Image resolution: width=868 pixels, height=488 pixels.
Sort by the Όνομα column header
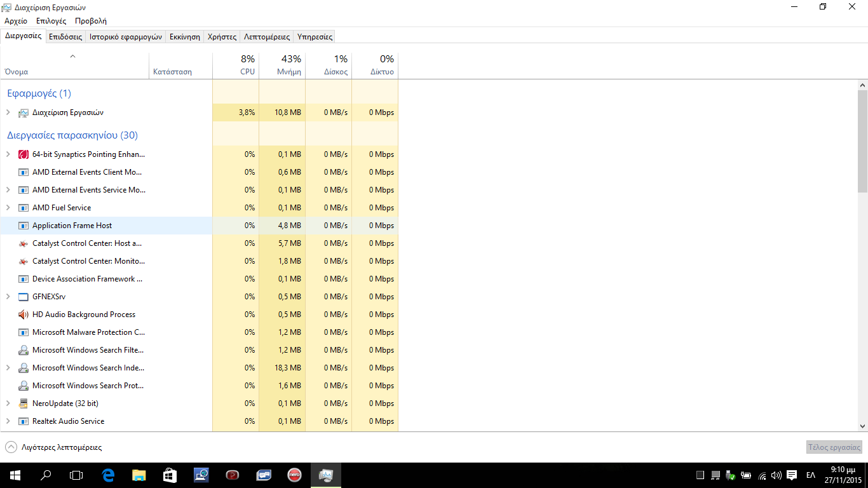point(74,65)
